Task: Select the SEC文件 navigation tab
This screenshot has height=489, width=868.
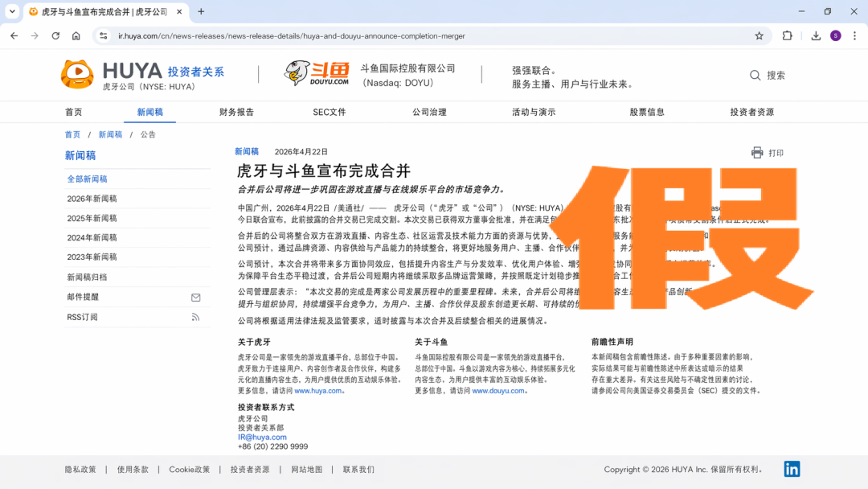Action: tap(330, 112)
